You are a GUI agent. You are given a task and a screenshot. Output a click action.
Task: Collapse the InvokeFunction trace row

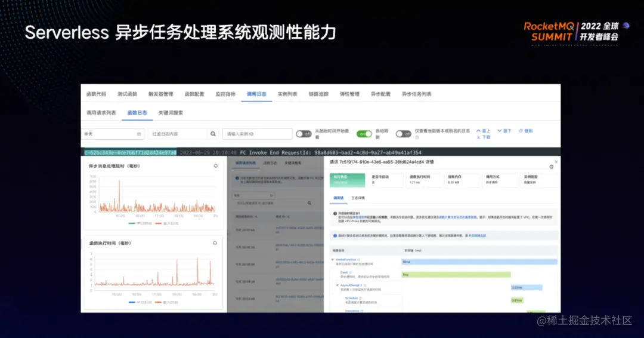pos(333,260)
